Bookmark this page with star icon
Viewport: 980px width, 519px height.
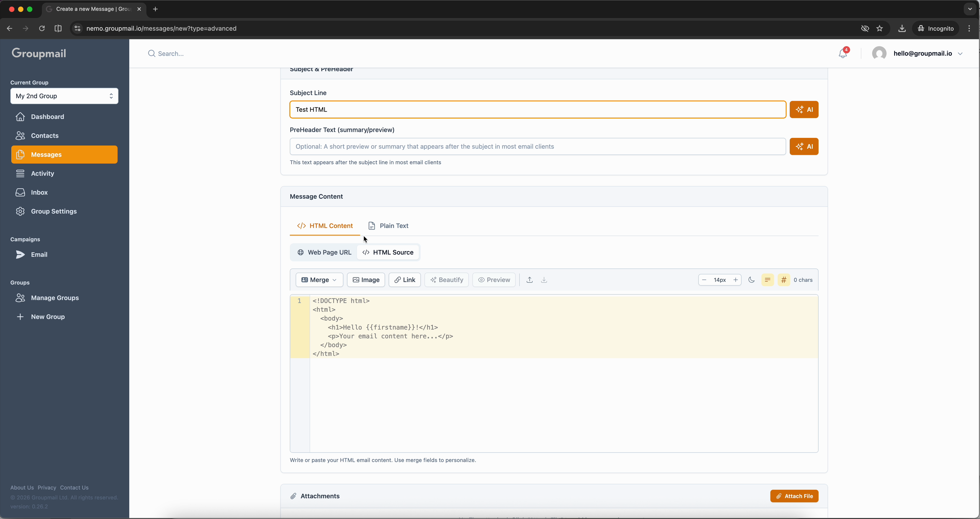(880, 28)
